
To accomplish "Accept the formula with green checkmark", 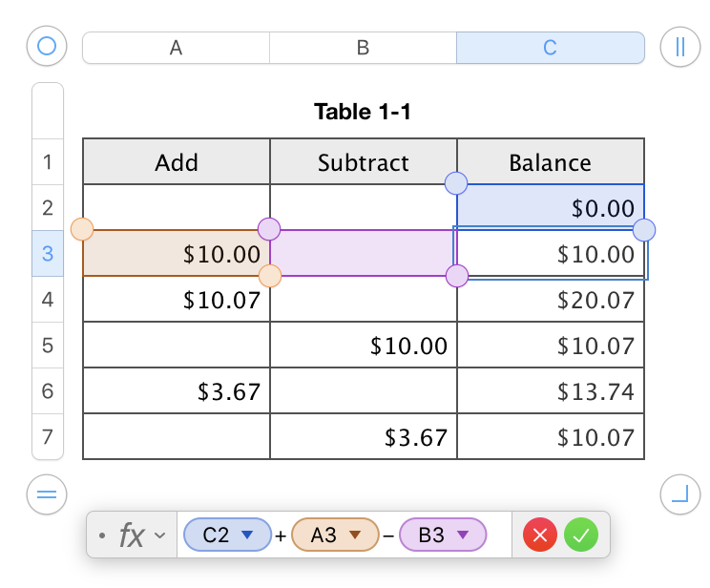I will point(580,535).
